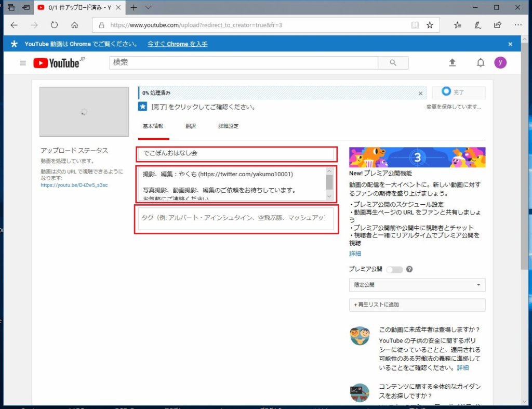Switch to the 詳細設定 tab
This screenshot has width=532, height=409.
coord(229,126)
